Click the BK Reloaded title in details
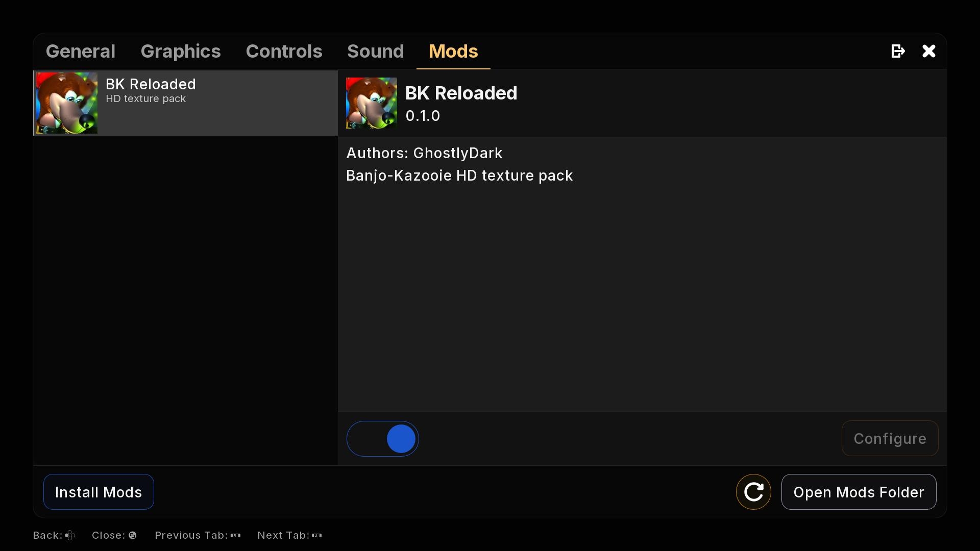This screenshot has width=980, height=551. 461,93
